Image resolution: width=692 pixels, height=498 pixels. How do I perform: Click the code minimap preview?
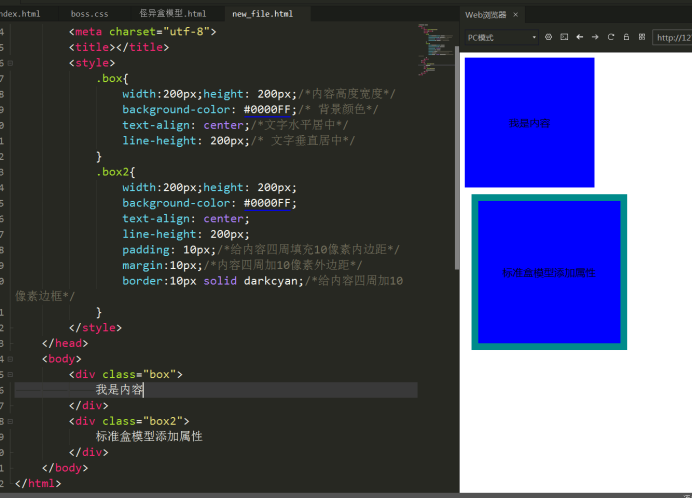(x=436, y=49)
